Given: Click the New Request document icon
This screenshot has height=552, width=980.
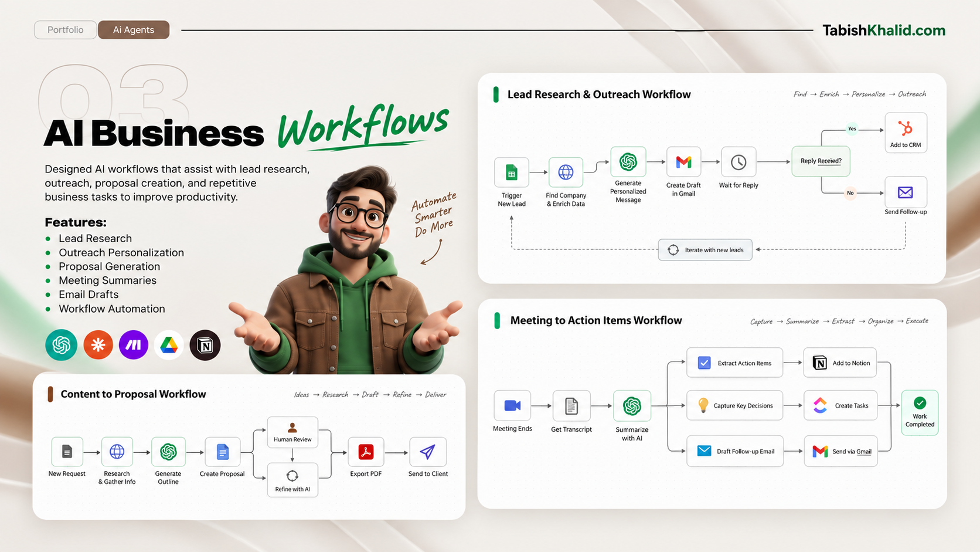Looking at the screenshot, I should point(67,452).
